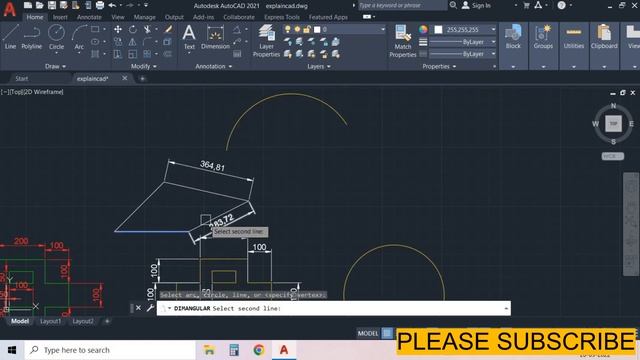The image size is (640, 360).
Task: Select the Line tool
Action: pos(10,37)
